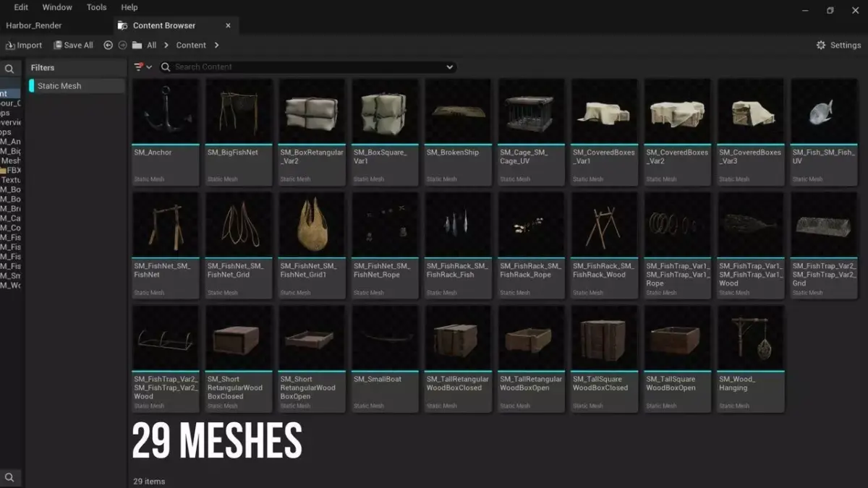Click the folder icon in the breadcrumb
The width and height of the screenshot is (868, 488).
pyautogui.click(x=137, y=45)
